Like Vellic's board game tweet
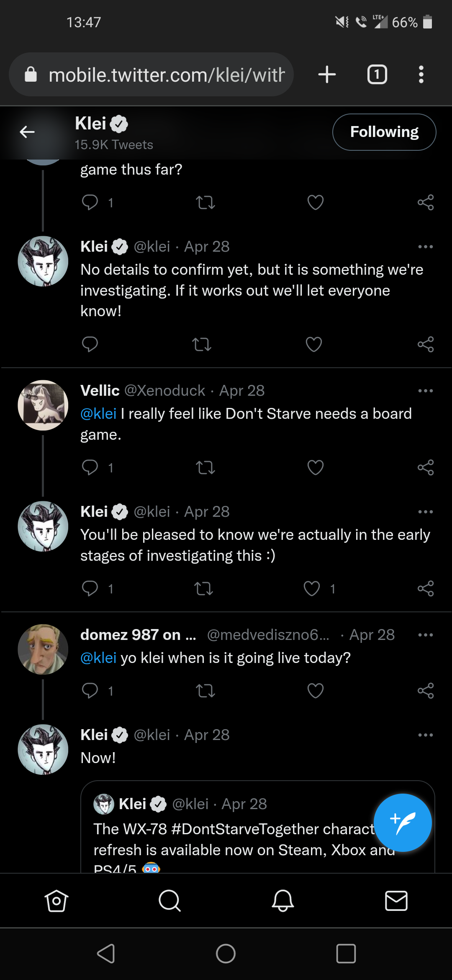This screenshot has width=452, height=980. pyautogui.click(x=315, y=467)
